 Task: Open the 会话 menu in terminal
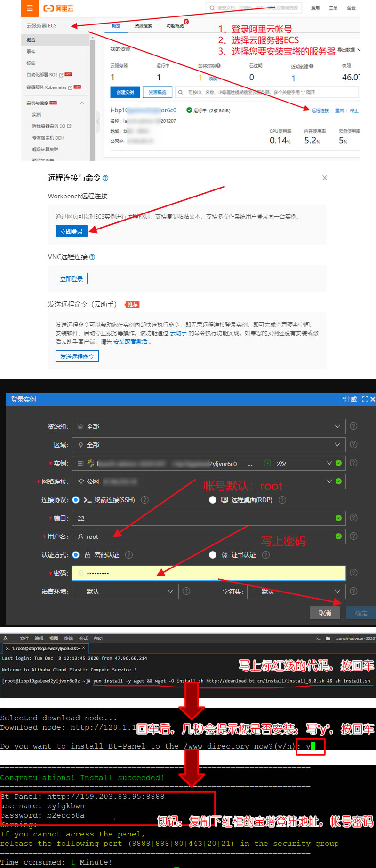coord(83,639)
